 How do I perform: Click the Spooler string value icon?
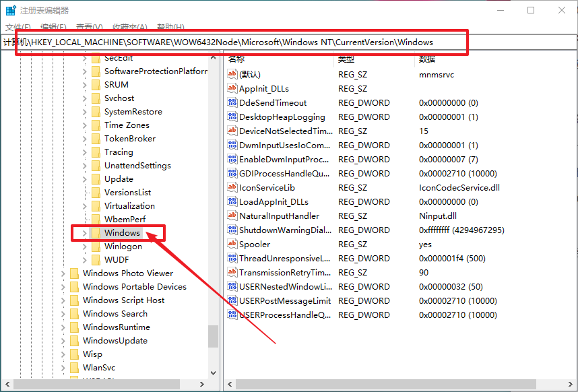[x=232, y=244]
